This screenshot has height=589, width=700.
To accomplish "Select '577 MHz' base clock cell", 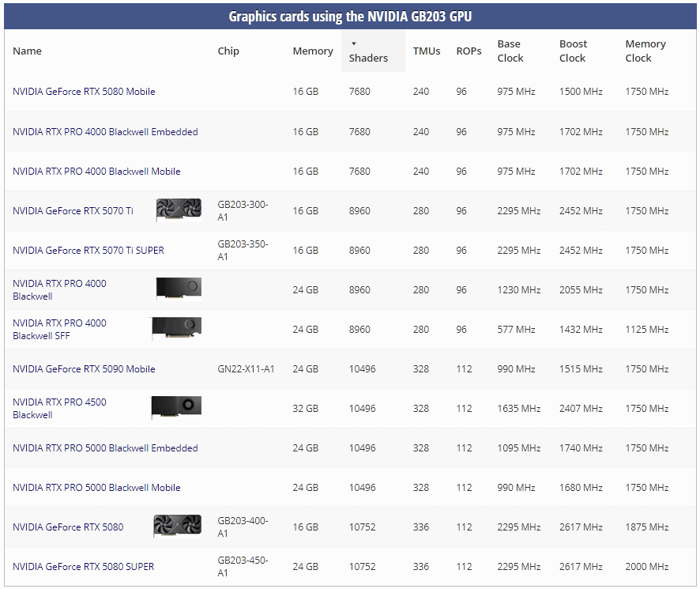I will pos(516,330).
